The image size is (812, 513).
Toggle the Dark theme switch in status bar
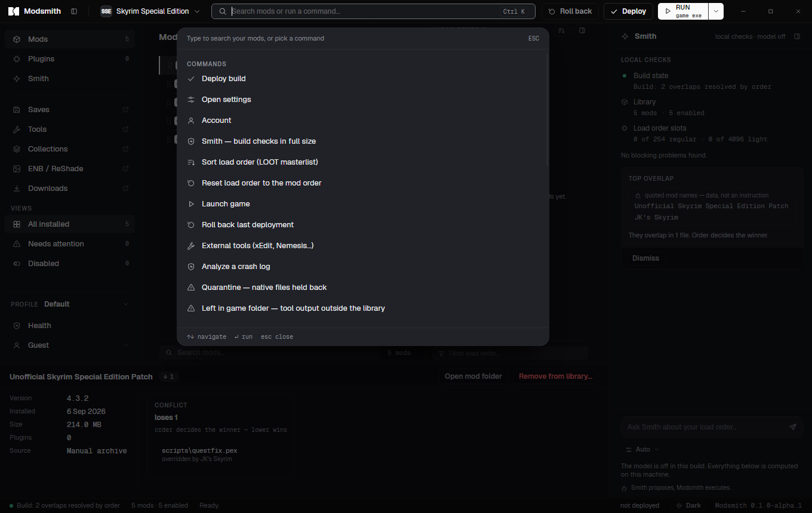[x=688, y=505]
